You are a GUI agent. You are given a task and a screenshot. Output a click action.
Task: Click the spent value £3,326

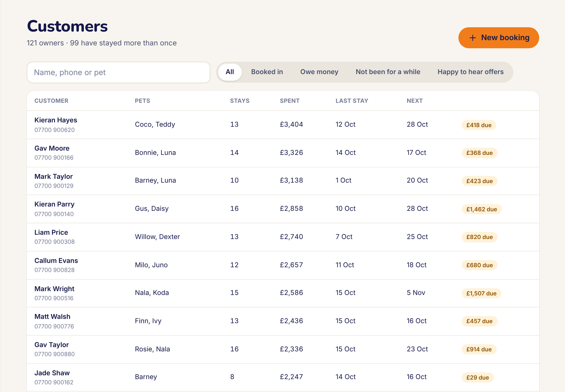(291, 152)
